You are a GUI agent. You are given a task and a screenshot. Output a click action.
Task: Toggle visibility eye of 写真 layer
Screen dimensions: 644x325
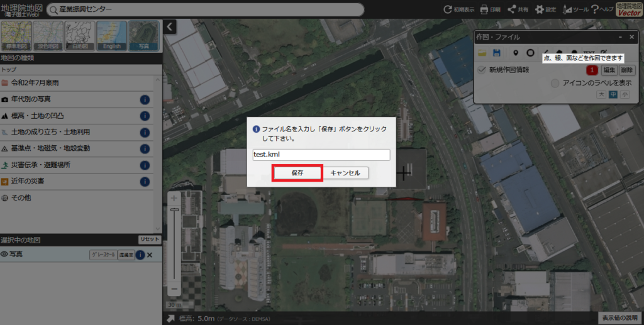(x=4, y=255)
